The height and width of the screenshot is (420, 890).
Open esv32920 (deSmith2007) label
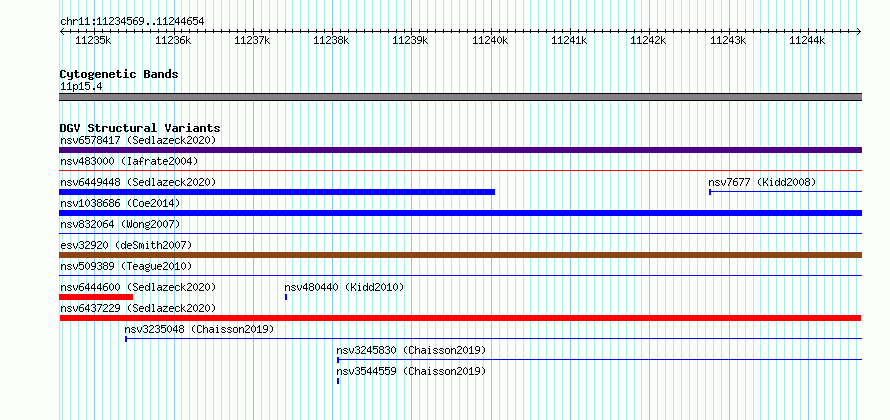coord(126,245)
